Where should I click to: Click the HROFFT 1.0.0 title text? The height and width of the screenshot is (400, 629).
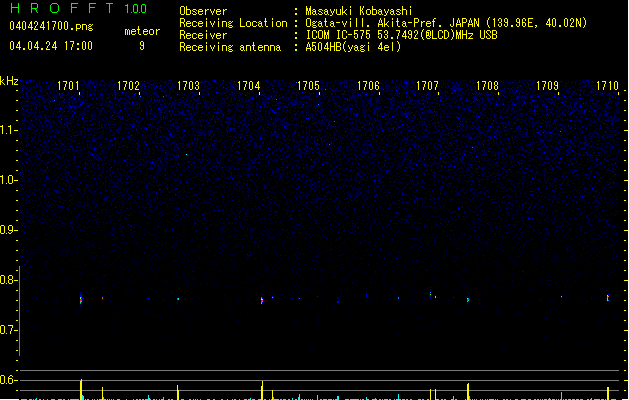click(78, 8)
